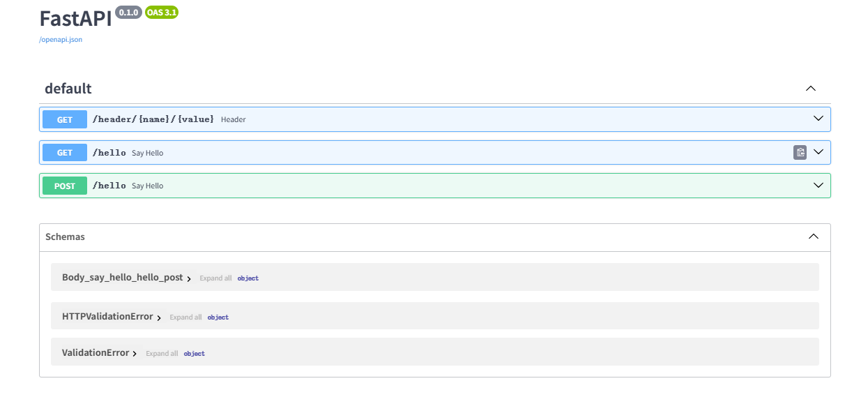868x404 pixels.
Task: Click Expand all for HTTPValidationError
Action: (x=185, y=317)
